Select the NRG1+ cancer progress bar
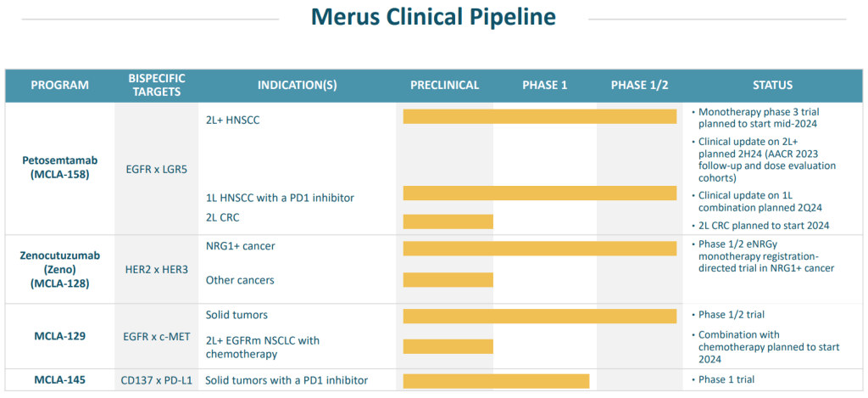The image size is (868, 398). coord(539,248)
